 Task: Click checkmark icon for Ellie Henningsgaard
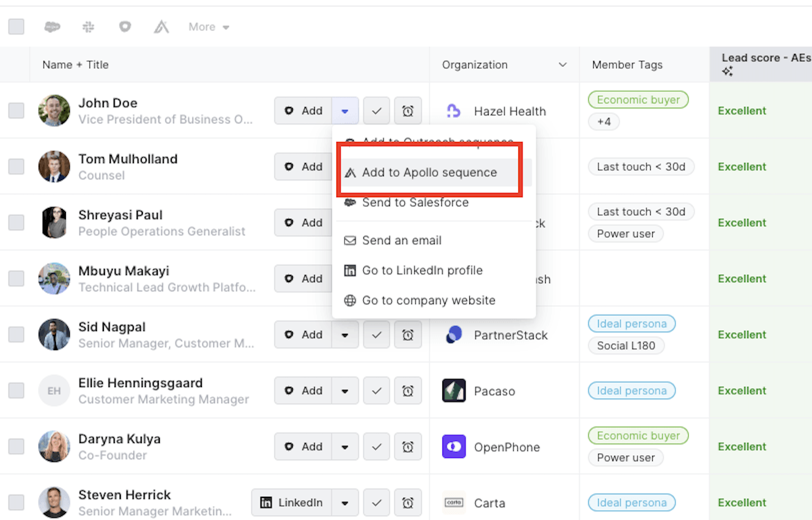(376, 391)
